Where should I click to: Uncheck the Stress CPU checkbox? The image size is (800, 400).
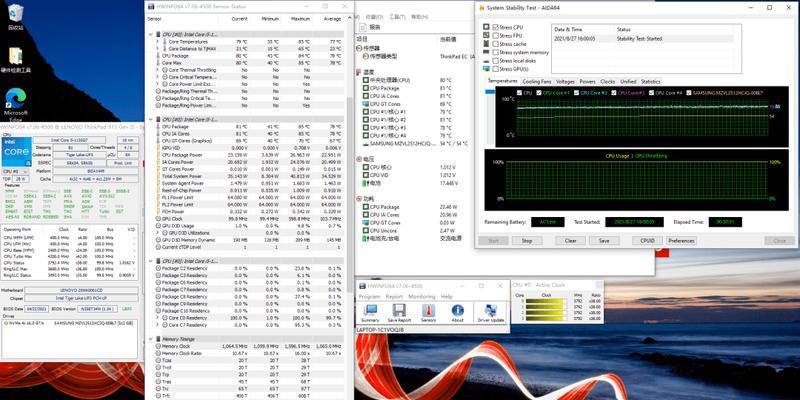pos(495,27)
